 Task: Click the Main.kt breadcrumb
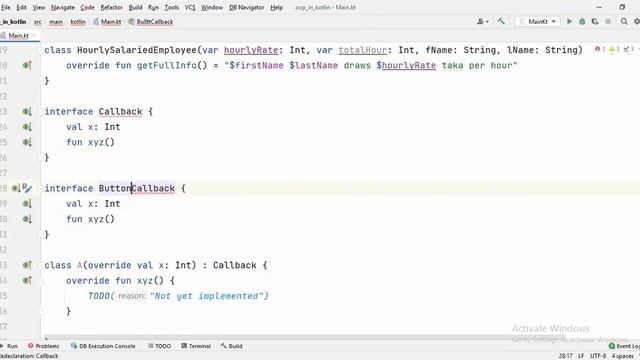pos(107,22)
